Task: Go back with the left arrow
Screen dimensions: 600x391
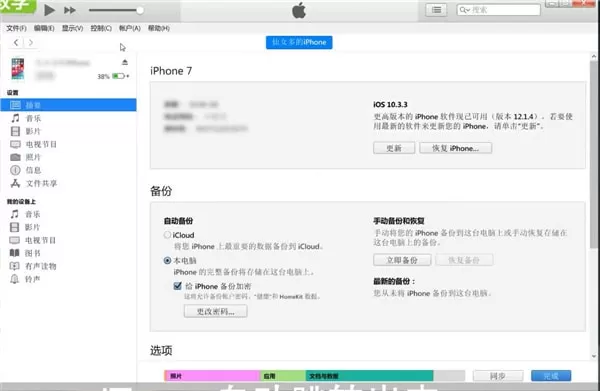Action: click(x=16, y=42)
